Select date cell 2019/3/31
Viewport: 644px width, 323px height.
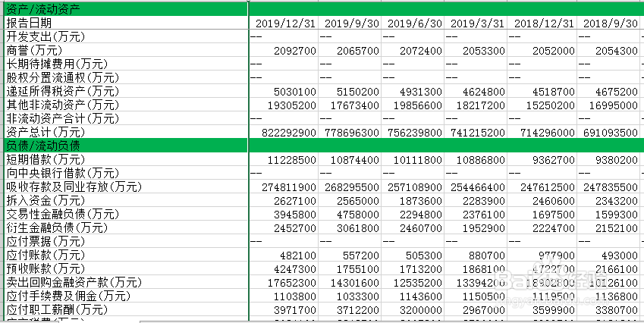476,23
